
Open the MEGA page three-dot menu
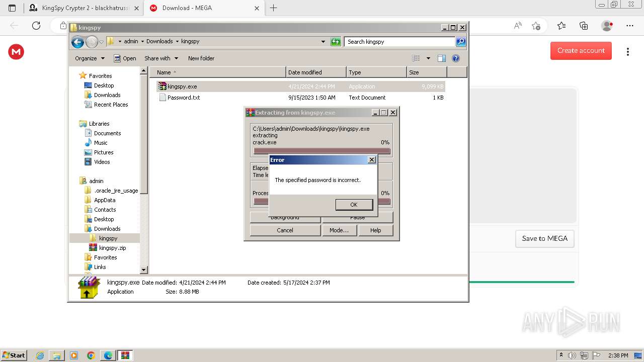pos(628,52)
